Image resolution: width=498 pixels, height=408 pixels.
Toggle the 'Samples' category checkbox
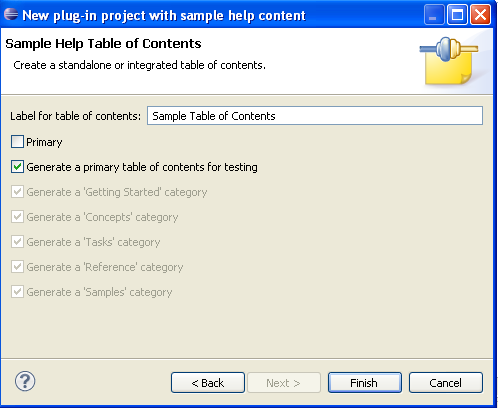tap(17, 292)
